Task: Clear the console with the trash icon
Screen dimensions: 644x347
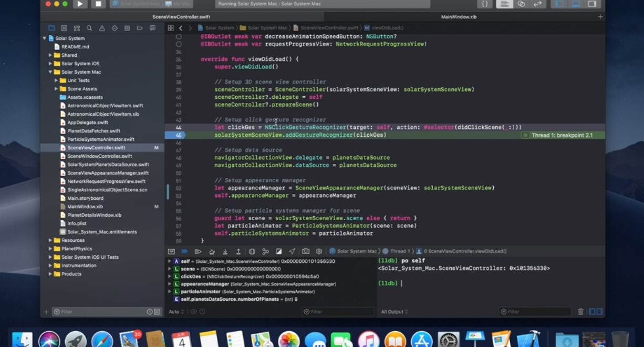Action: (580, 312)
